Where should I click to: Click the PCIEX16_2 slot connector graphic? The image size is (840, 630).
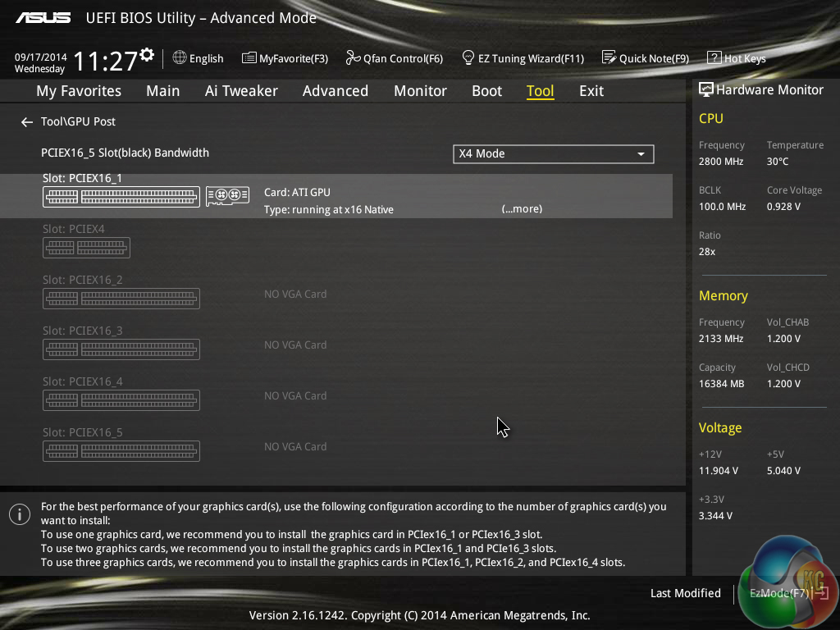121,299
